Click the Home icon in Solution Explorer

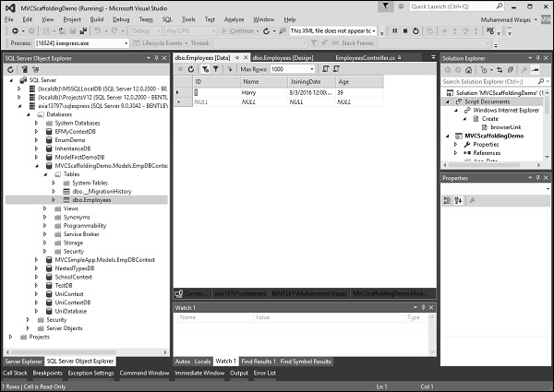[x=468, y=69]
